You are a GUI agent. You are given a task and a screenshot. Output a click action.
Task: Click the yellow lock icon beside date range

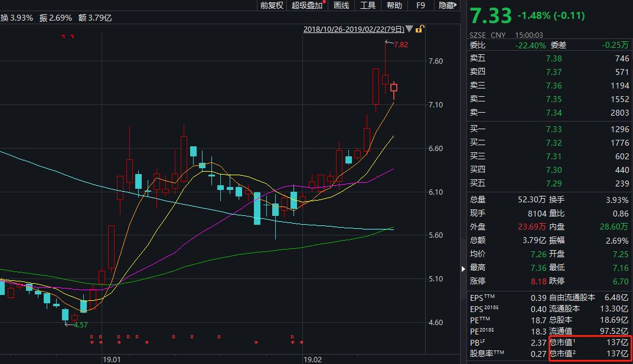pyautogui.click(x=419, y=29)
